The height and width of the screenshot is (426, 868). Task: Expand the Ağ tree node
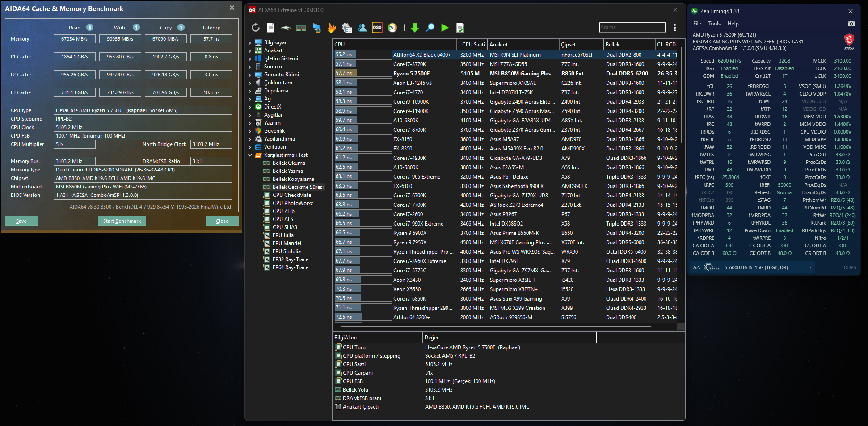(x=249, y=99)
